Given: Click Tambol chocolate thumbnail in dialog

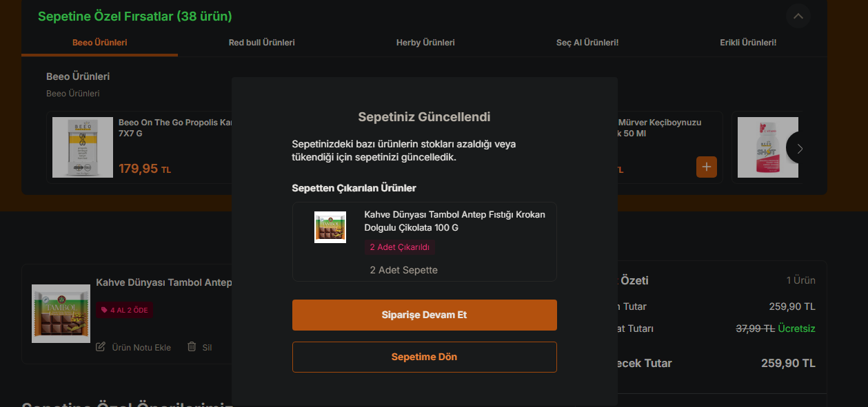Looking at the screenshot, I should (330, 227).
